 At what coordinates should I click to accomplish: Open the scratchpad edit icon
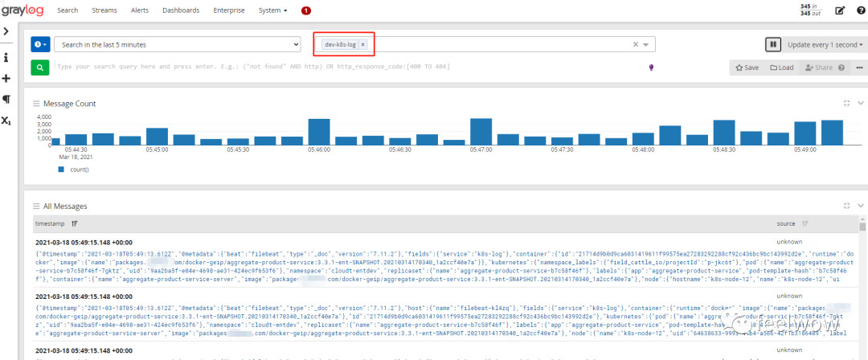click(x=840, y=10)
